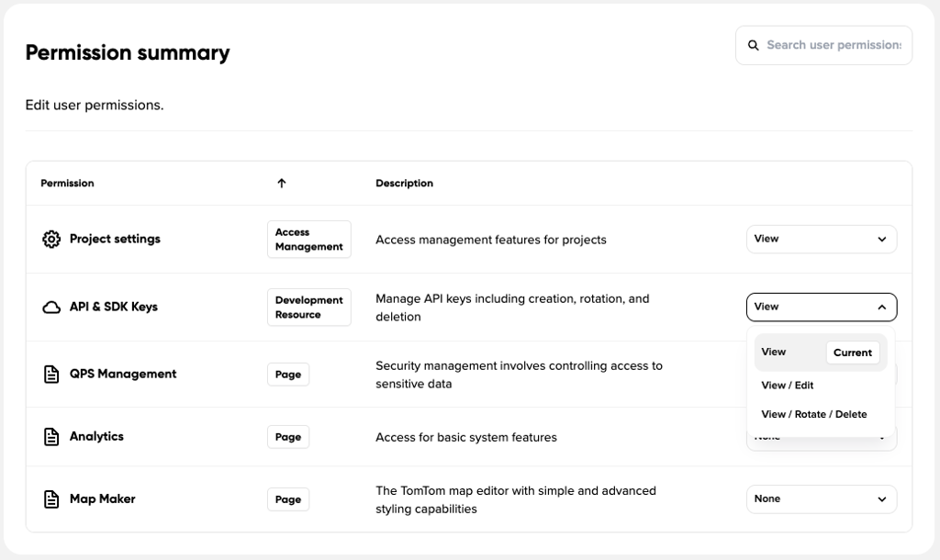
Task: Focus the Search user permissions field
Action: click(x=834, y=45)
